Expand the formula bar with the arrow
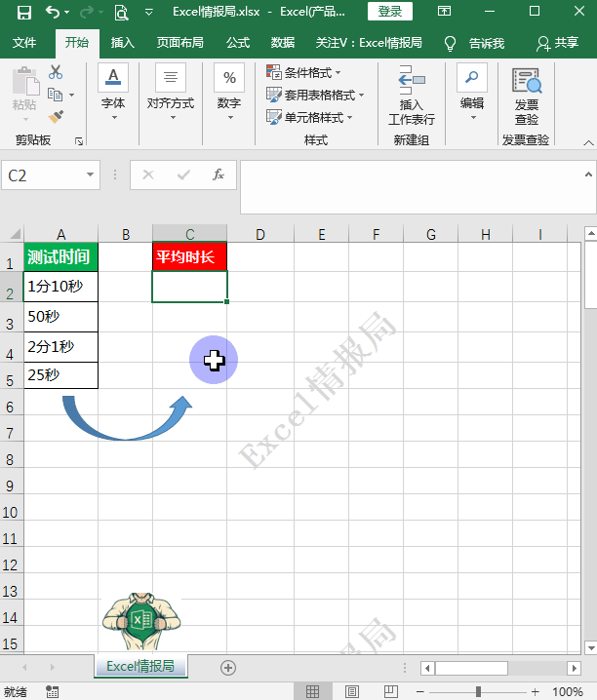597x700 pixels. click(588, 175)
